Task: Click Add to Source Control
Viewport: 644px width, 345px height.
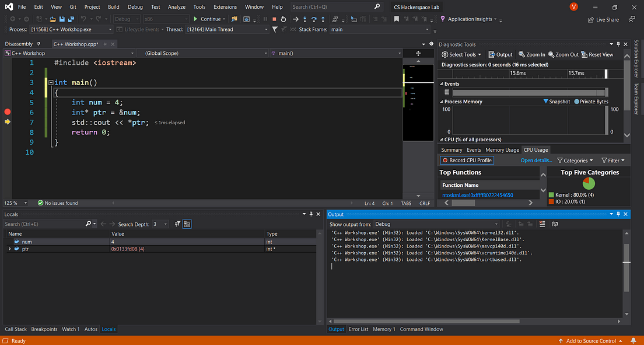Action: 592,340
